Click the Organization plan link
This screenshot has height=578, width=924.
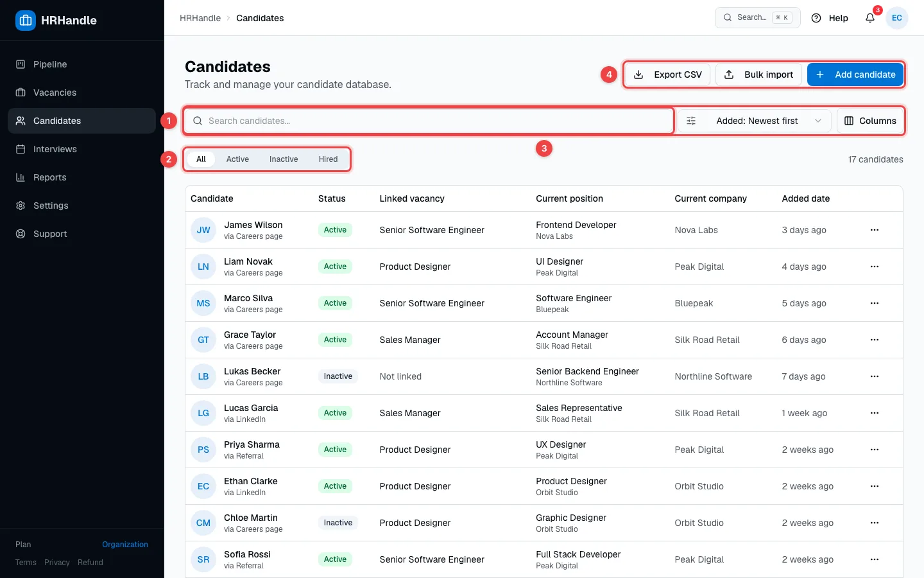125,545
